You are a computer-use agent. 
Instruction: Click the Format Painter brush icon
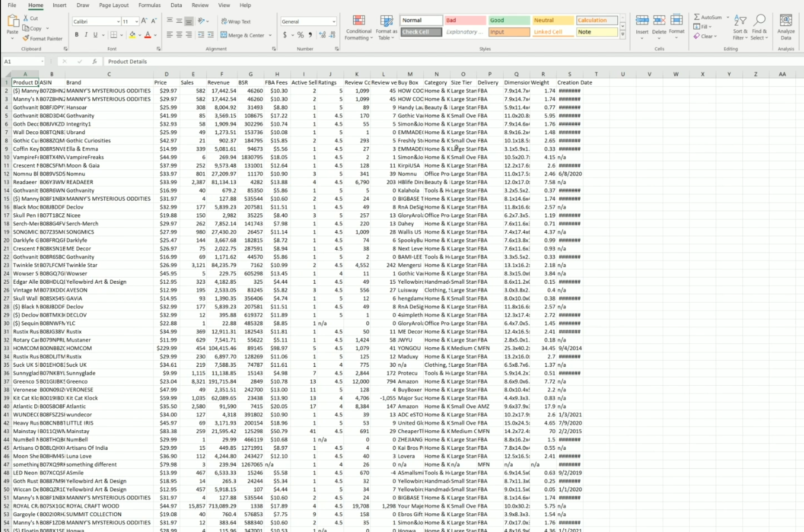[x=26, y=38]
